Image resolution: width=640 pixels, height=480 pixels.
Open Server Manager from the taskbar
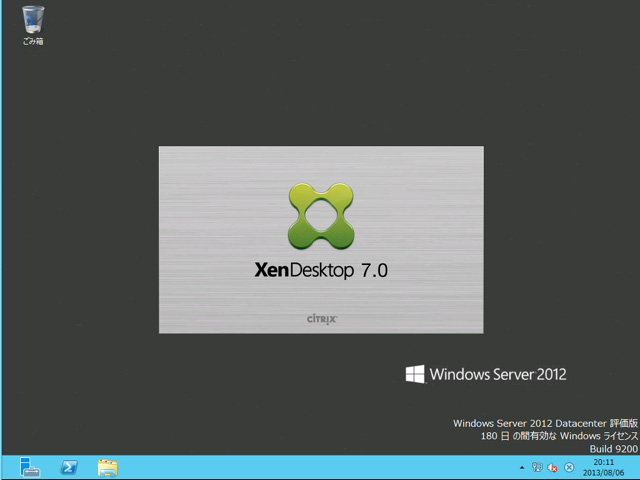pyautogui.click(x=30, y=467)
